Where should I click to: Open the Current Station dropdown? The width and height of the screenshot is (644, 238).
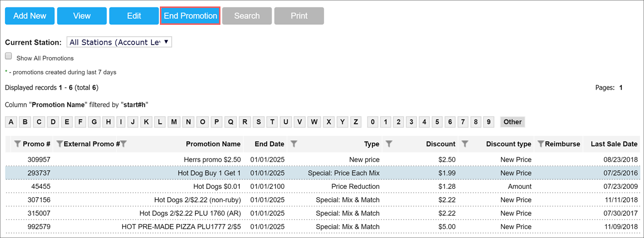coord(119,42)
